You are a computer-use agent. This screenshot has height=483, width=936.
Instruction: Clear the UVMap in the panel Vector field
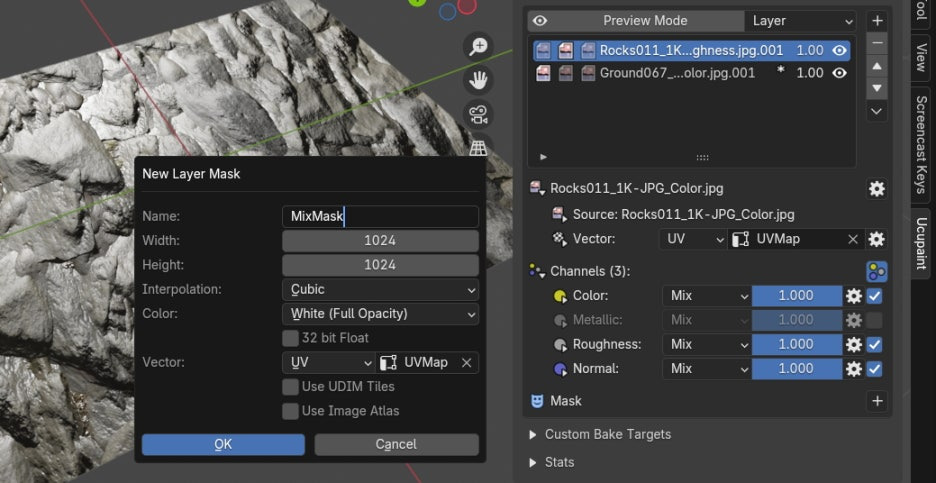point(853,239)
